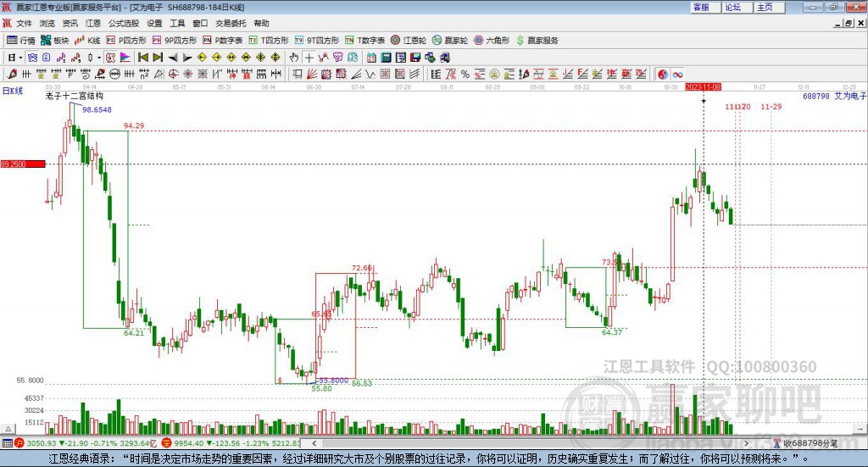Switch to the K线 chart view
Image resolution: width=868 pixels, height=467 pixels.
(x=87, y=41)
